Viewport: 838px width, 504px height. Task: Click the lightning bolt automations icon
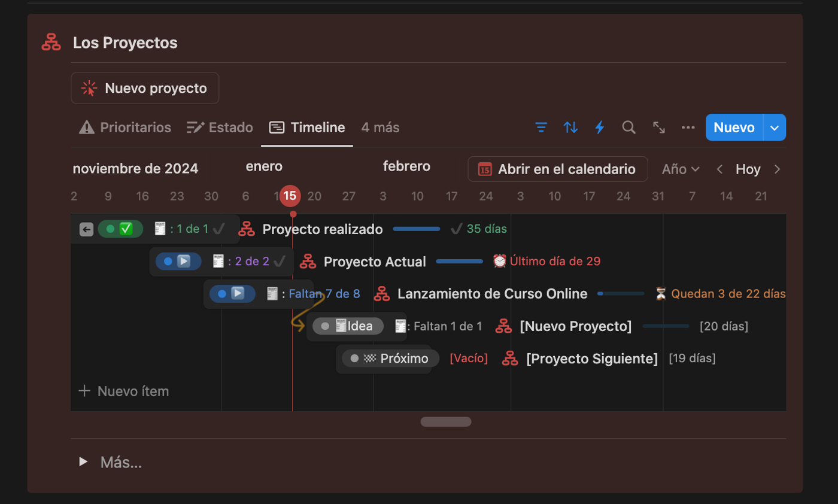pyautogui.click(x=599, y=127)
